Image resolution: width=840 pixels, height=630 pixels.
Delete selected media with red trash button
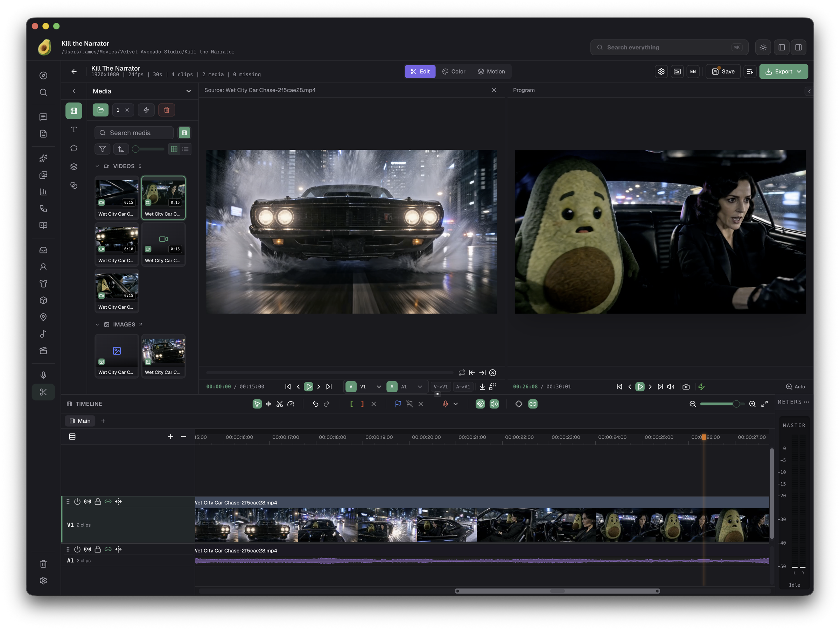click(x=166, y=110)
